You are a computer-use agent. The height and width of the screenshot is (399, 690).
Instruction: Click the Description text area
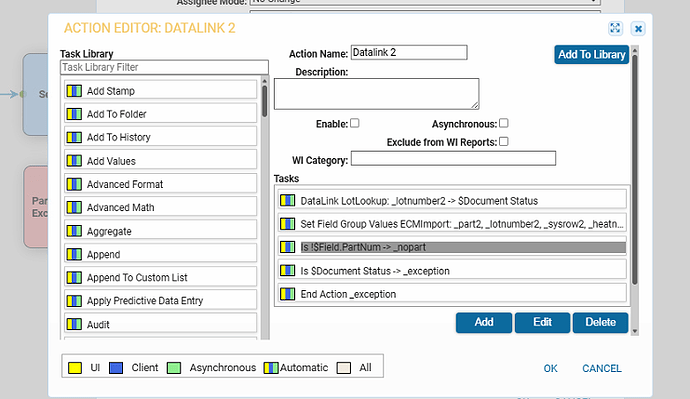point(376,94)
